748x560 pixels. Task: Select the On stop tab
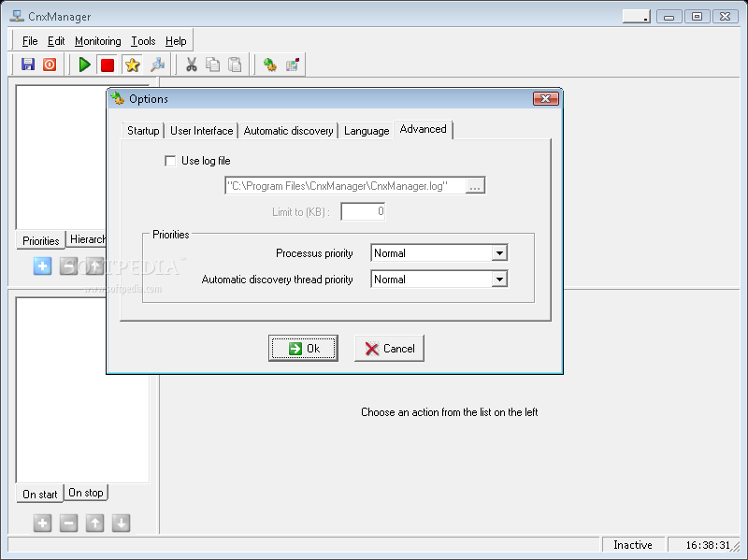(x=86, y=493)
